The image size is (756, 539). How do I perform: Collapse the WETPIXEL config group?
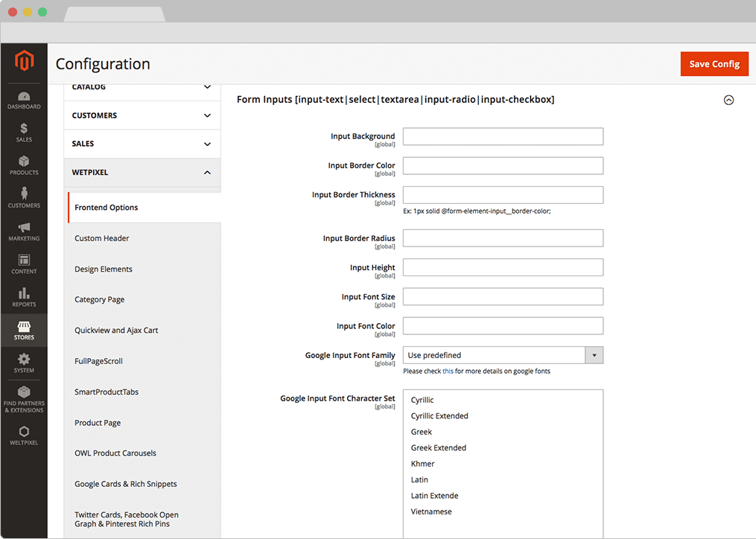click(x=142, y=172)
